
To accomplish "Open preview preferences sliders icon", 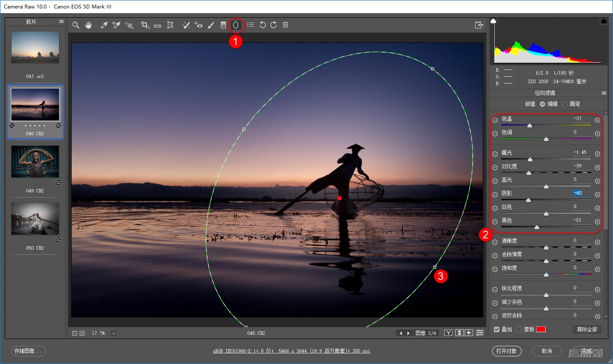I will tap(480, 333).
